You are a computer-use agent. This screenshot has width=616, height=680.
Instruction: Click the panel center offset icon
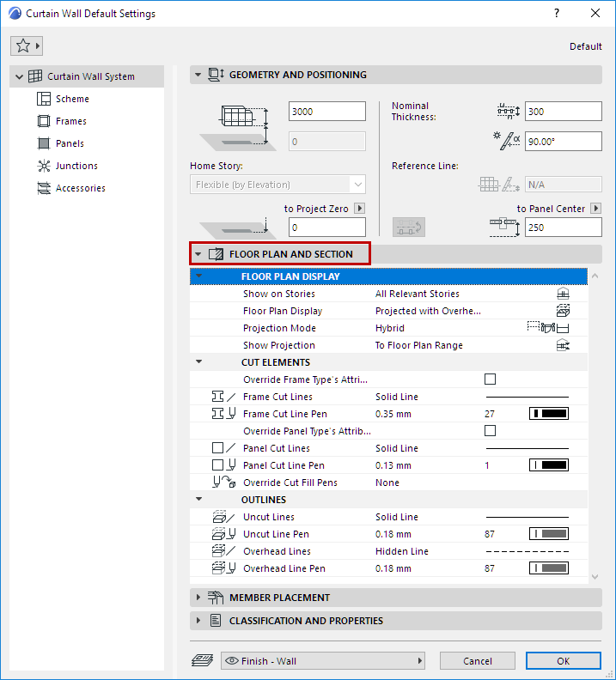tap(504, 228)
